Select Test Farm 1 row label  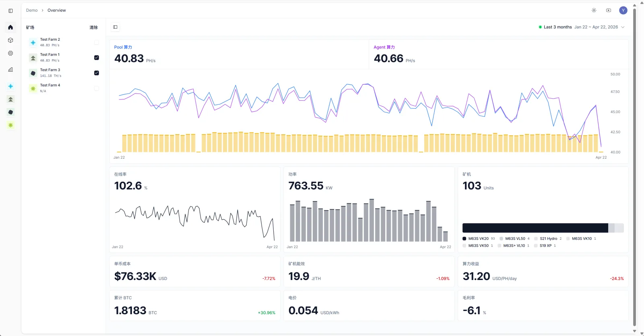(x=50, y=54)
